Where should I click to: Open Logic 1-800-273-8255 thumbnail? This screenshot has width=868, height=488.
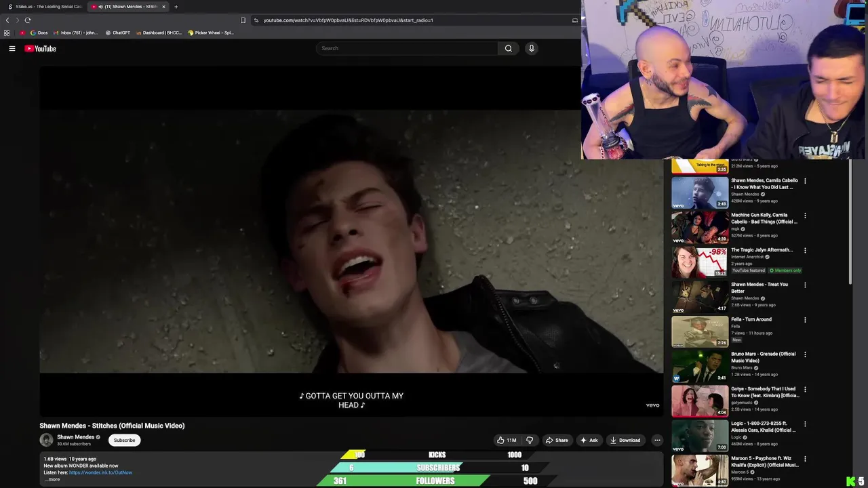pyautogui.click(x=700, y=436)
